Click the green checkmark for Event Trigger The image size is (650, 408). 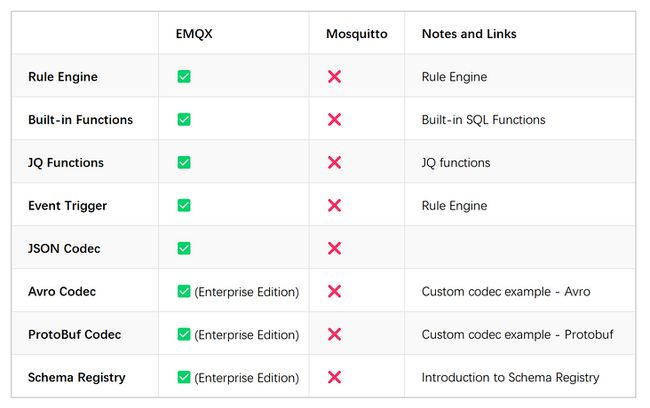point(184,206)
